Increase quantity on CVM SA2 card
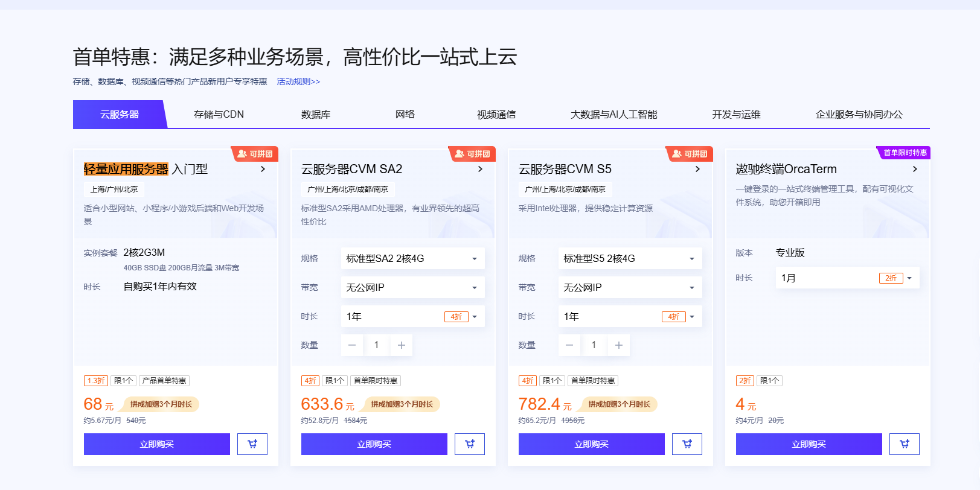Screen dimensions: 980x490 click(x=402, y=345)
